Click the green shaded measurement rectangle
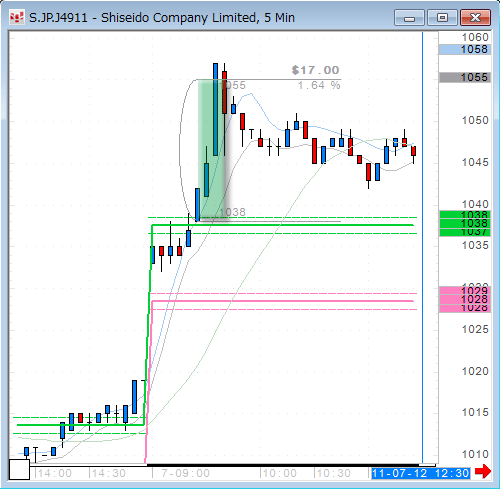The width and height of the screenshot is (500, 489). (x=212, y=150)
